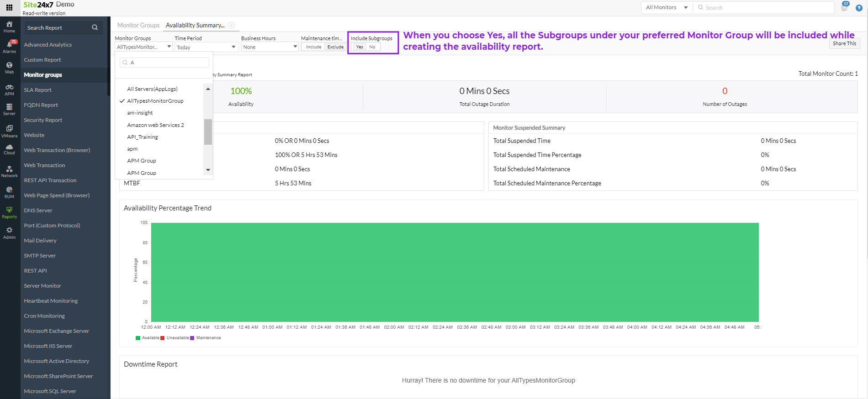
Task: Open the Admin settings section
Action: [x=9, y=233]
